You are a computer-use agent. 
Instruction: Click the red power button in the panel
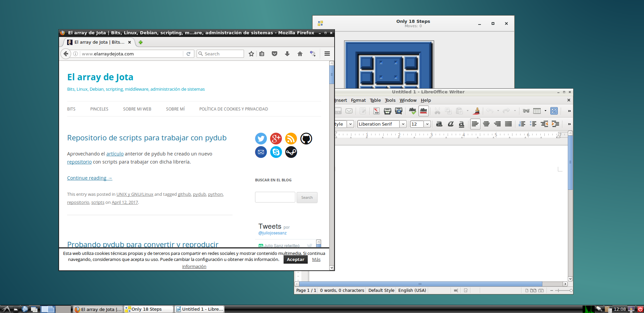pyautogui.click(x=640, y=309)
